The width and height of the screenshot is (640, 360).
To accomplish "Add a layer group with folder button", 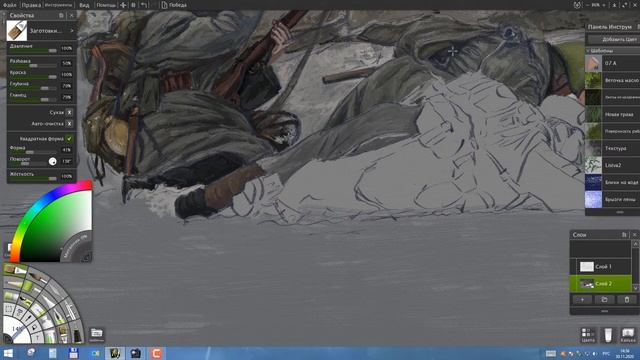I will 604,300.
